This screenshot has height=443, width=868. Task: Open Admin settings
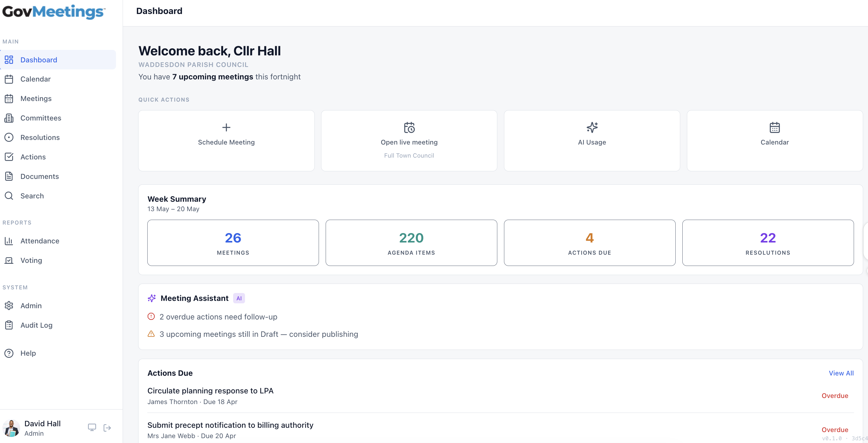click(58, 305)
